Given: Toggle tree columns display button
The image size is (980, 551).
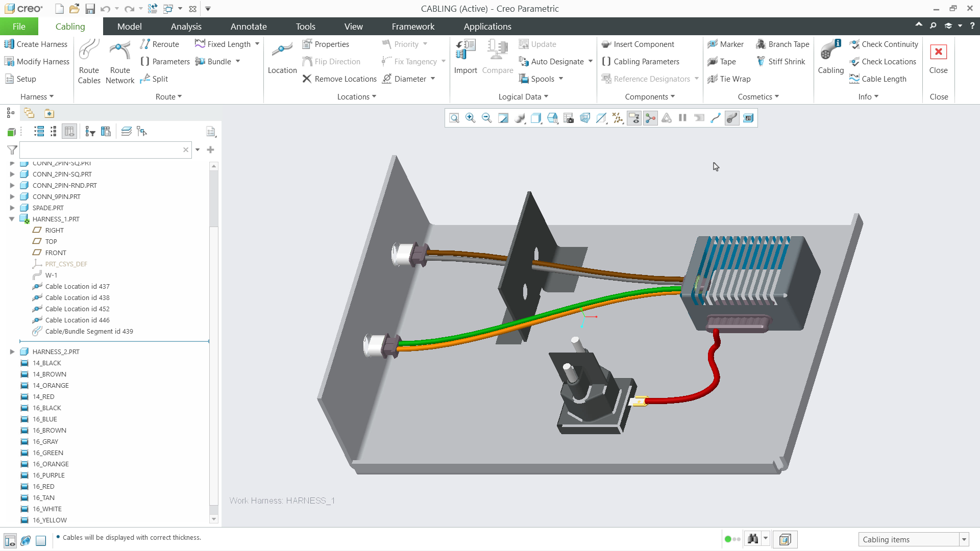Looking at the screenshot, I should [x=69, y=132].
